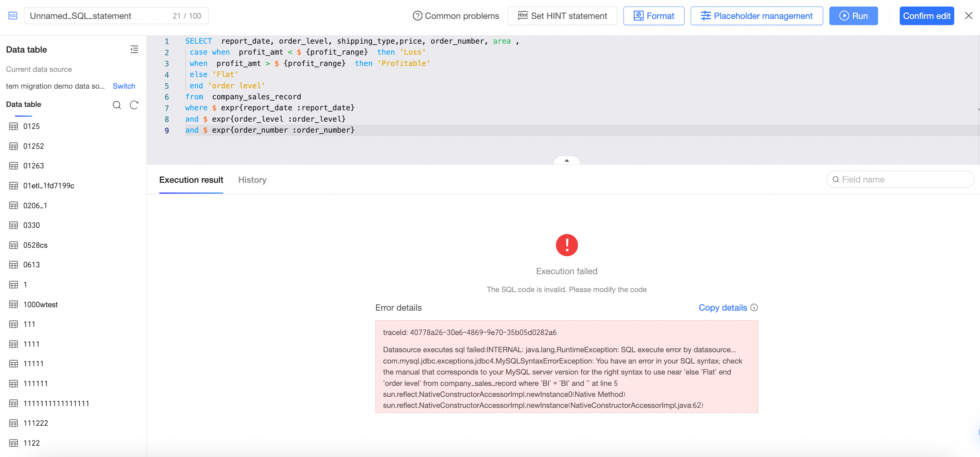Search data tables with magnifier icon
Viewport: 980px width, 457px height.
tap(117, 105)
